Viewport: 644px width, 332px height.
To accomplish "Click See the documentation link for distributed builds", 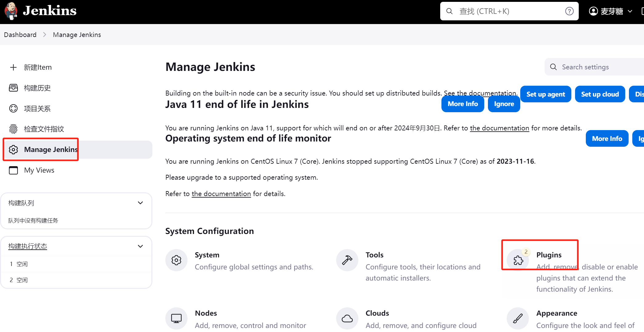I will 480,93.
